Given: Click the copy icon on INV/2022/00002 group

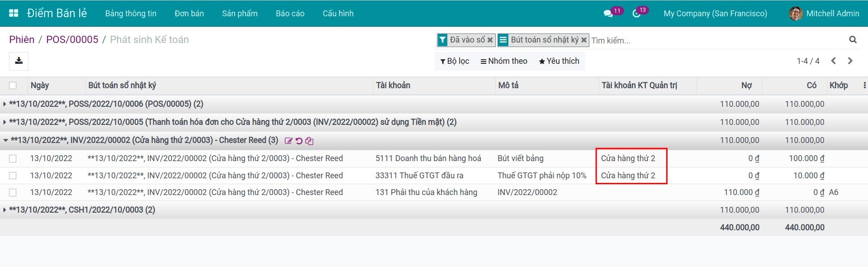Looking at the screenshot, I should (309, 141).
